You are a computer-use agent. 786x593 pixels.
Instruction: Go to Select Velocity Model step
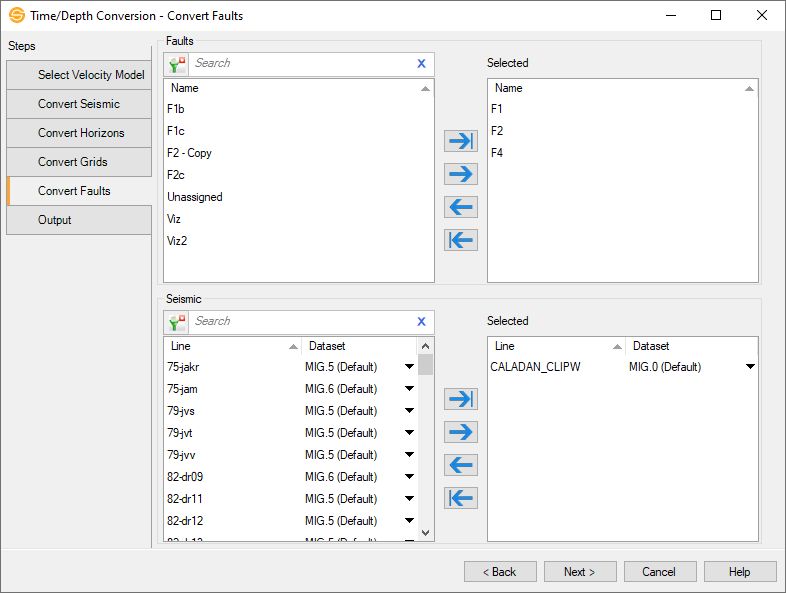coord(79,75)
